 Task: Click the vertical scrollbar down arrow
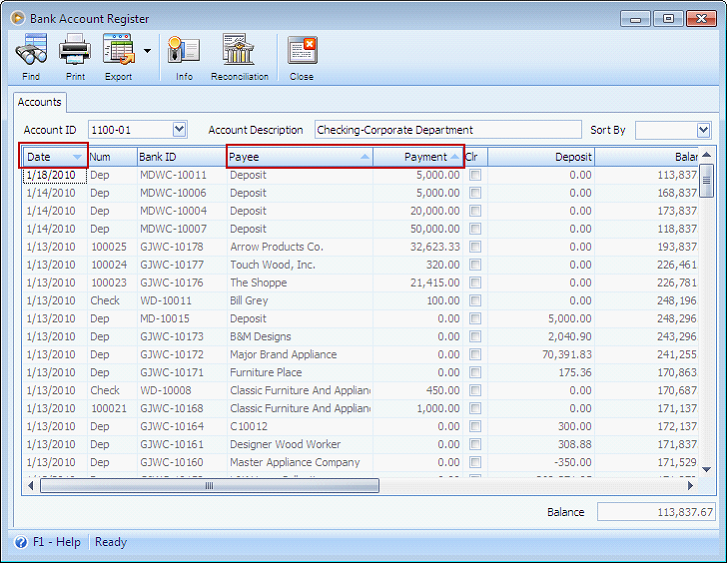pos(706,469)
